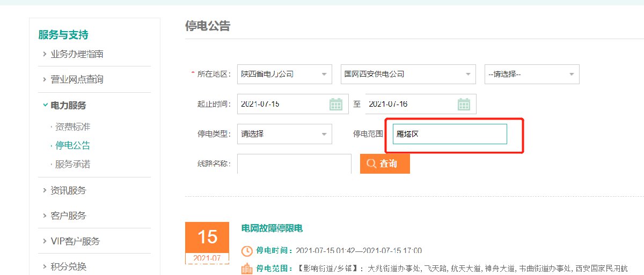Open 国网西安供电公司 company dropdown

tap(408, 74)
